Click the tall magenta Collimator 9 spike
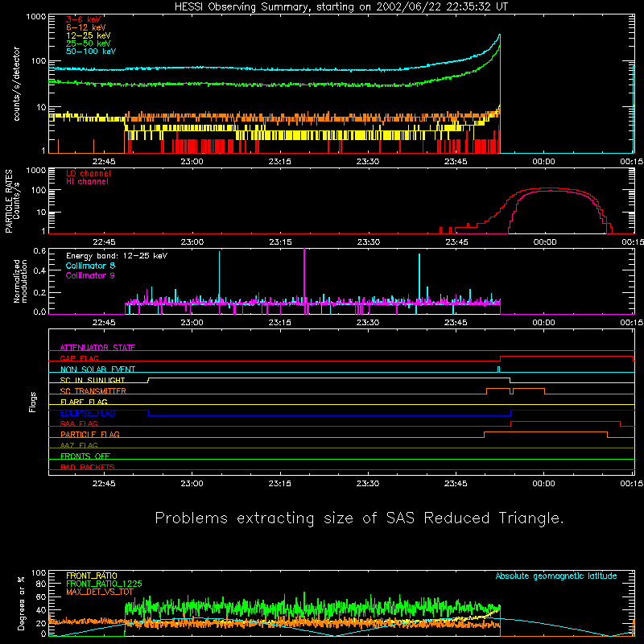The image size is (644, 644). pos(304,275)
